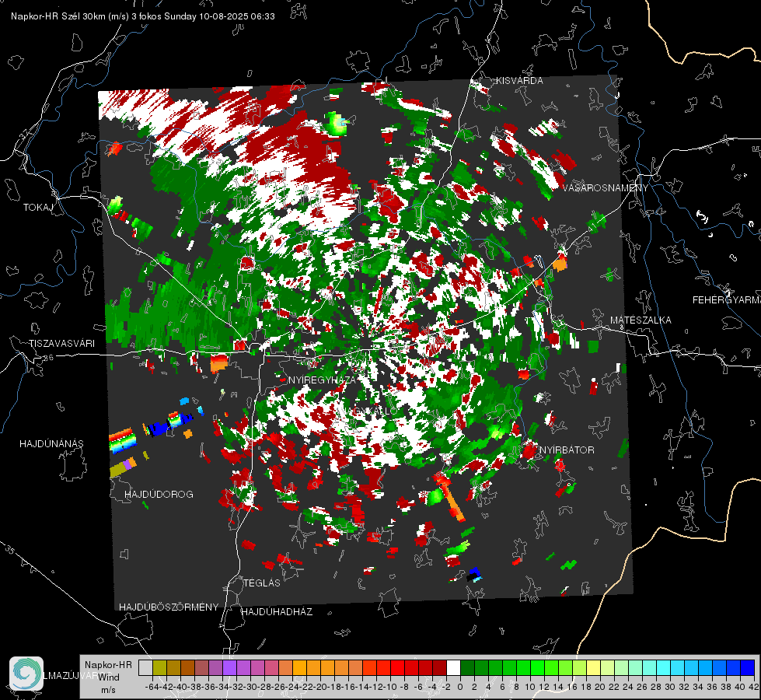The image size is (761, 700).
Task: Click road number 36 near Tiszavasvári
Action: point(48,358)
